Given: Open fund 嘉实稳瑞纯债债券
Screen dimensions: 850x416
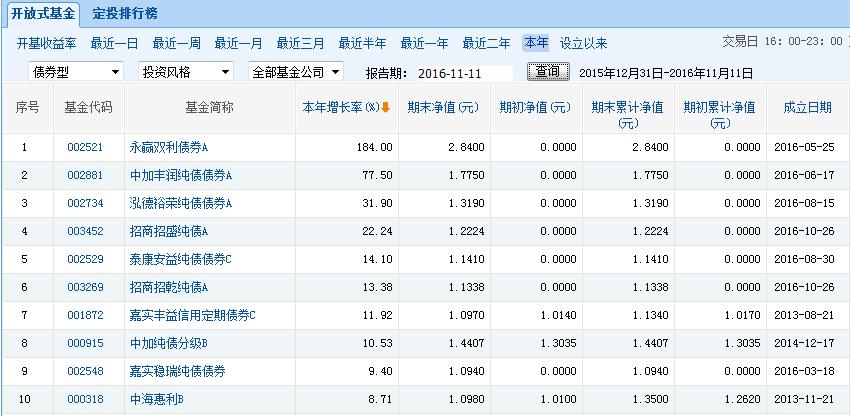Looking at the screenshot, I should click(177, 372).
